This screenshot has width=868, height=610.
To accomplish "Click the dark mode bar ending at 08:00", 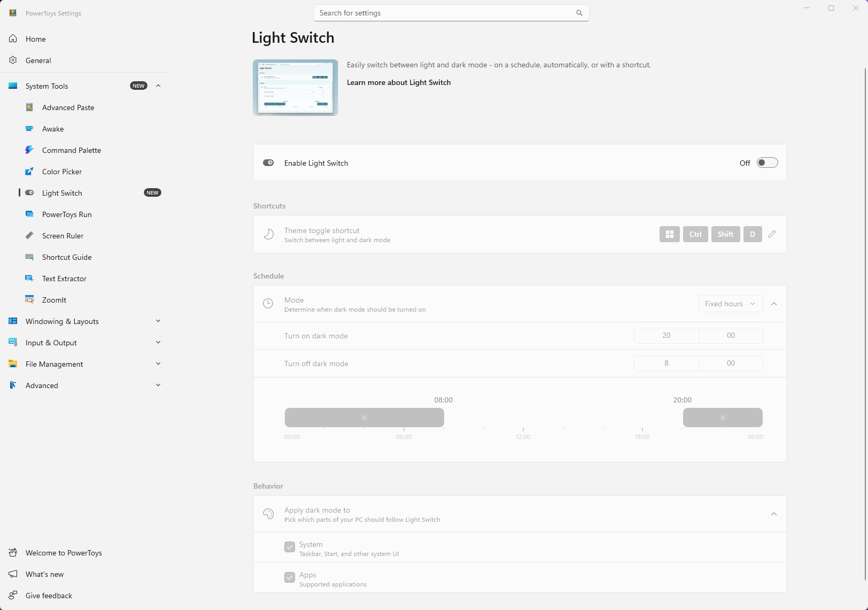I will click(364, 418).
